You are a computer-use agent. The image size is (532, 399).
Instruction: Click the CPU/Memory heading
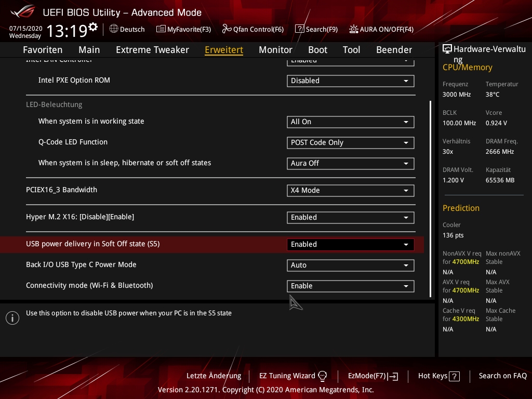click(467, 67)
